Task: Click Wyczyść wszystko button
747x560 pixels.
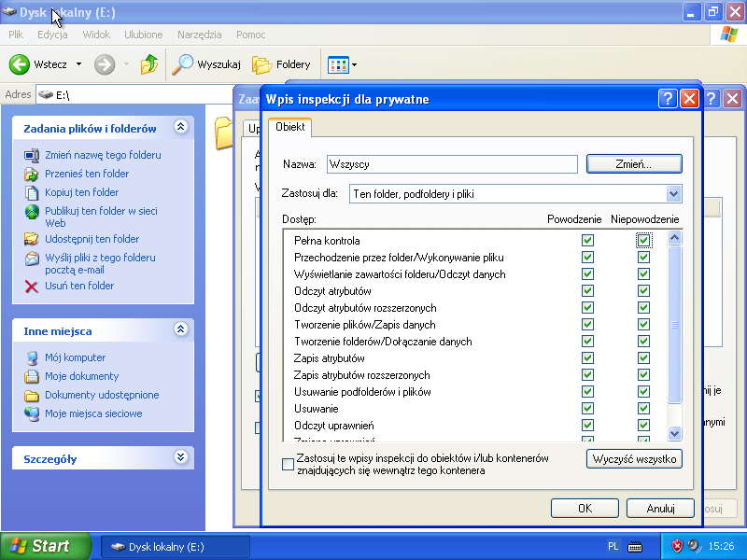Action: coord(635,459)
